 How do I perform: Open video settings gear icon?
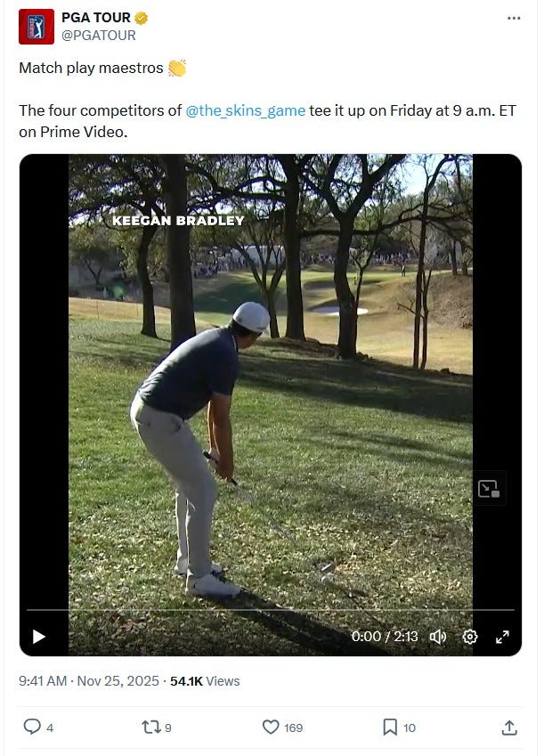tap(470, 637)
